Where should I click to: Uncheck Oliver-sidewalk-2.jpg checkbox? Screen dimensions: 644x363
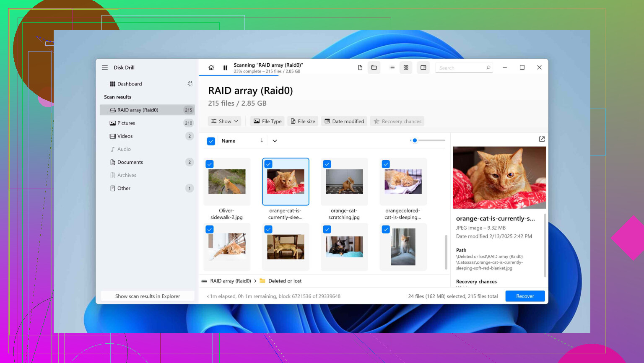tap(210, 164)
